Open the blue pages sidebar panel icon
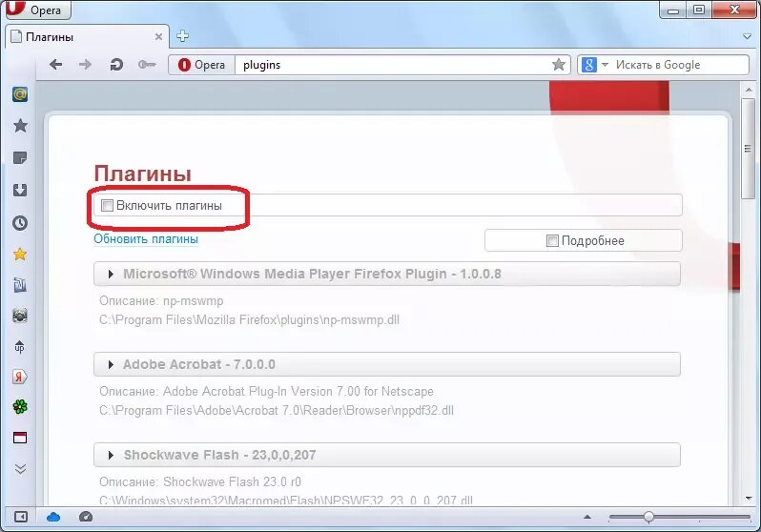This screenshot has height=532, width=761. click(20, 285)
